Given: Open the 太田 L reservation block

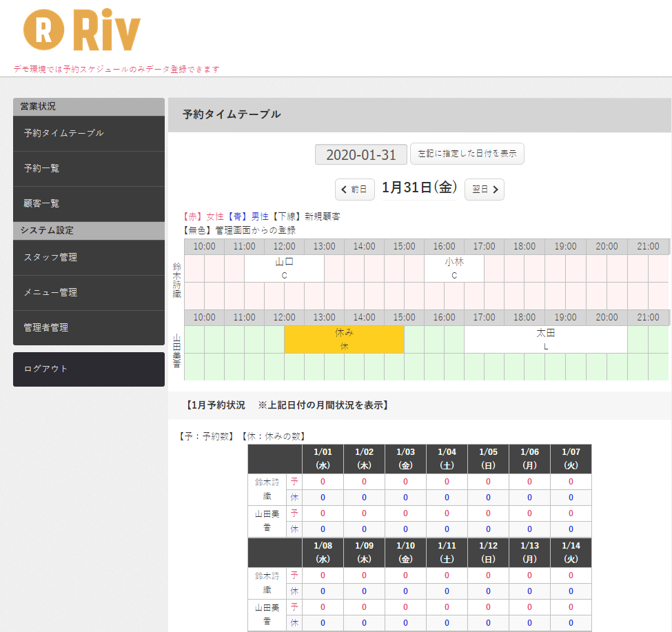Looking at the screenshot, I should point(546,339).
